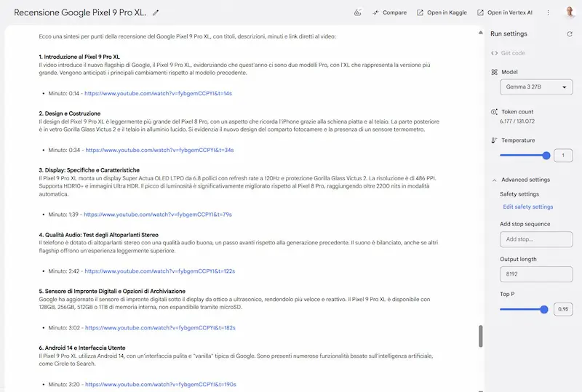Click heading '1. Introduzione al Pixel 9 Pro XL'

point(79,57)
